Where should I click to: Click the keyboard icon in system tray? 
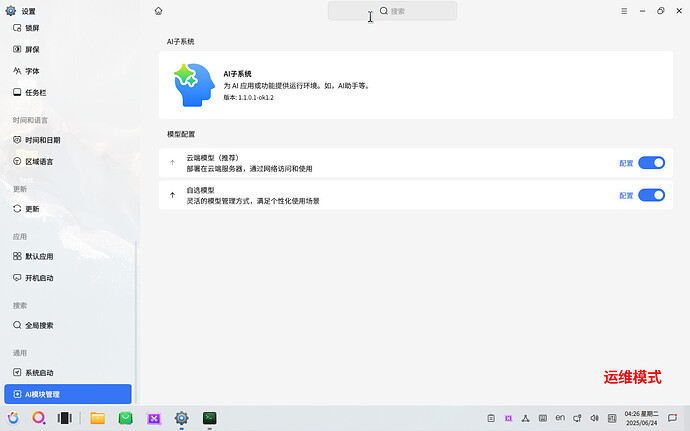point(543,418)
